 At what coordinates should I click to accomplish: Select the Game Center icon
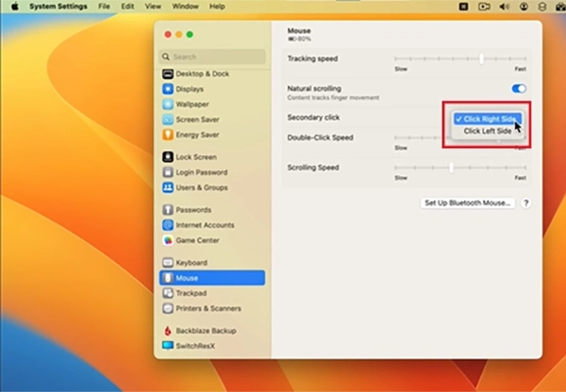click(168, 240)
